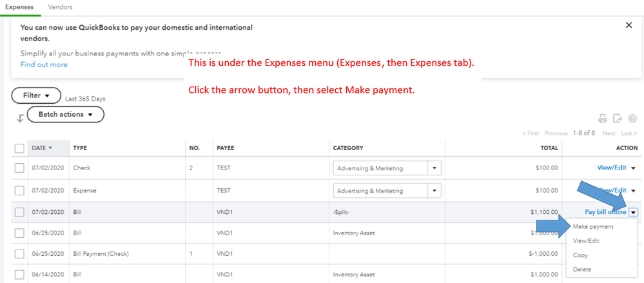Choose Delete from the action menu

pos(582,269)
